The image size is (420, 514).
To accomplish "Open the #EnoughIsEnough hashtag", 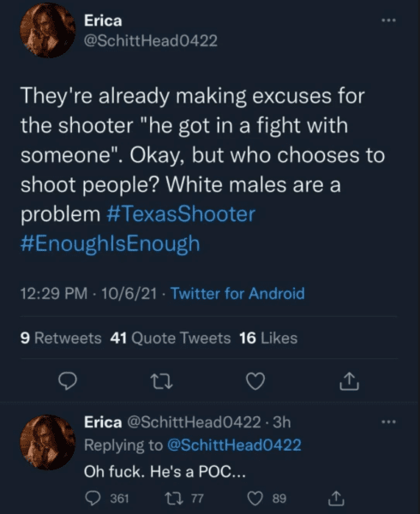I will [111, 244].
